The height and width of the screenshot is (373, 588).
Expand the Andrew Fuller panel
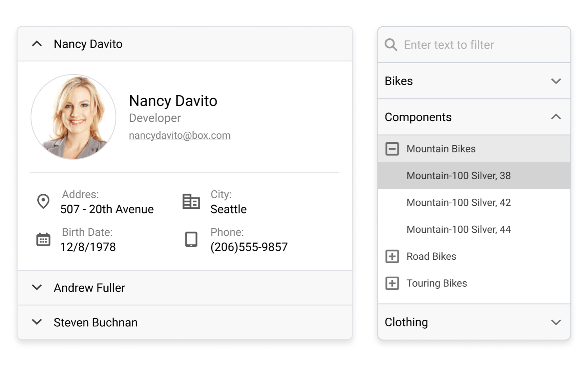[x=37, y=288]
